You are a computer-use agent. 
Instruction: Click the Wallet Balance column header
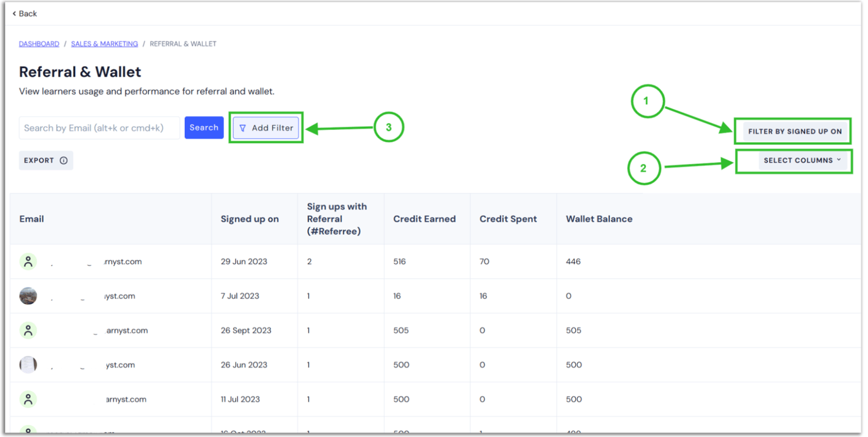(599, 219)
